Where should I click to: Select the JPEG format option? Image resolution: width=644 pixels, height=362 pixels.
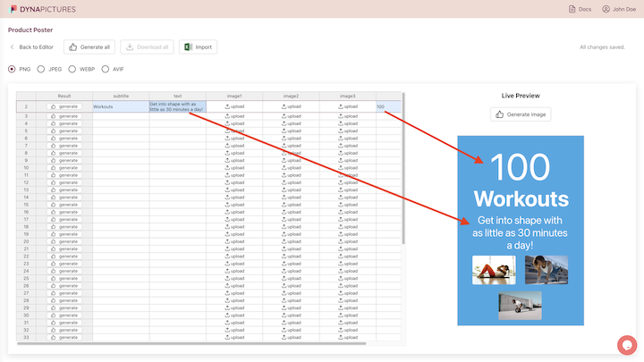pyautogui.click(x=41, y=69)
